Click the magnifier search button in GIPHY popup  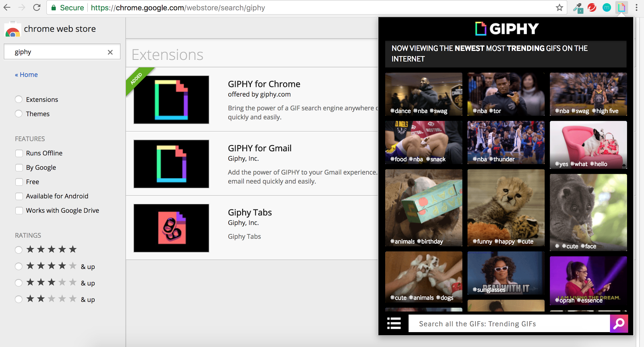pyautogui.click(x=619, y=323)
